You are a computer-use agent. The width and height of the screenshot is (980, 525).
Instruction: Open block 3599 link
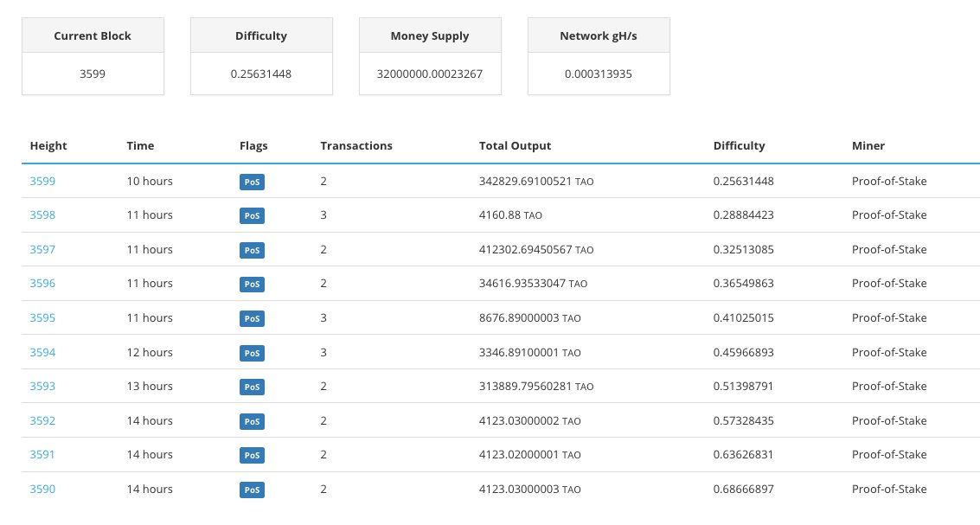coord(42,182)
